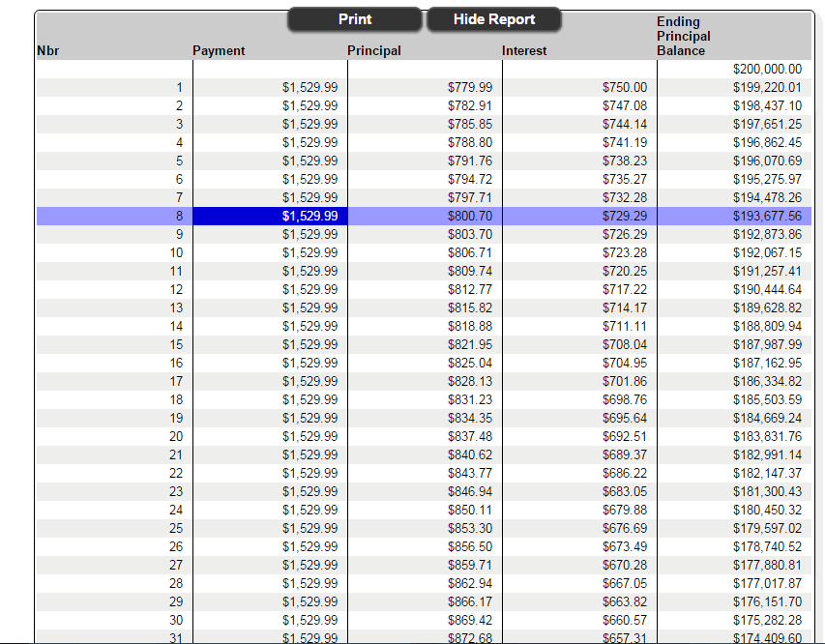This screenshot has height=644, width=825.
Task: Click interest value $695.64
Action: click(625, 419)
